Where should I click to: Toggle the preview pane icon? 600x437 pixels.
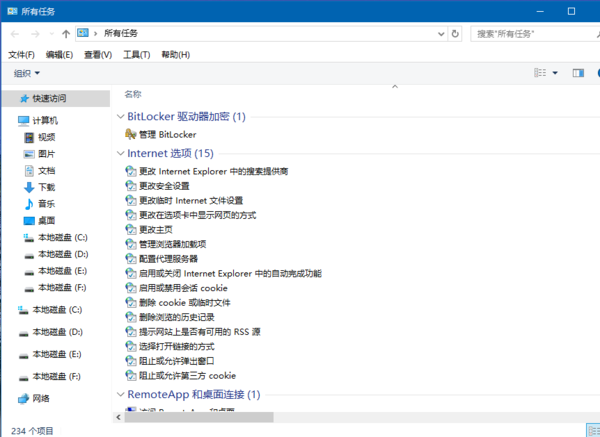click(x=578, y=73)
